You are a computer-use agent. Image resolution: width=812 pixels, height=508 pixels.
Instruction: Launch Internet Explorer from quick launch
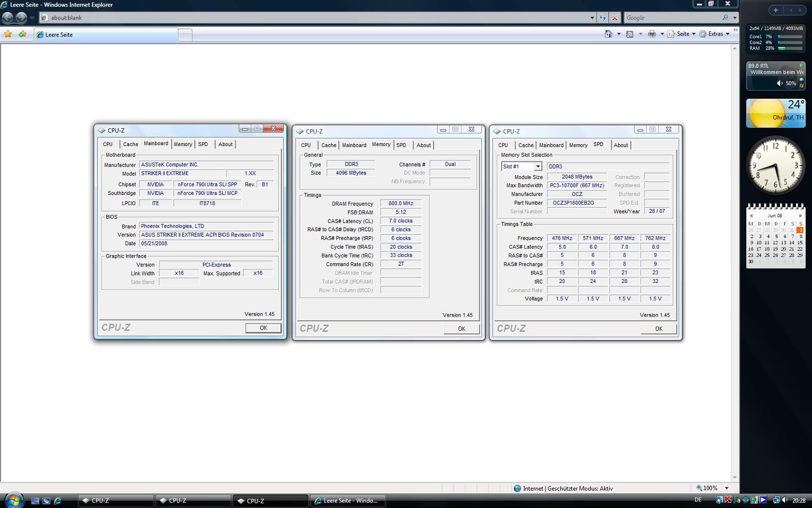(x=57, y=501)
